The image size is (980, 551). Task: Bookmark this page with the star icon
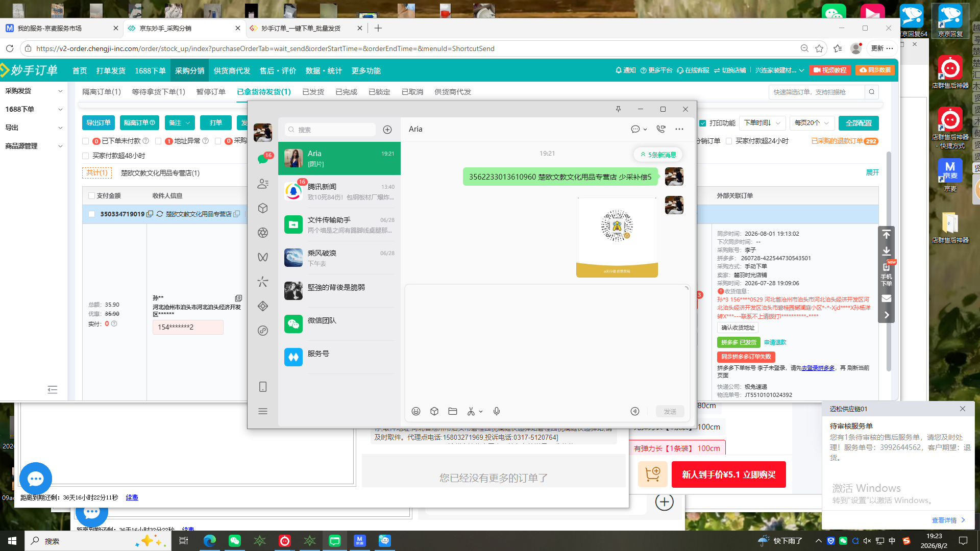click(x=820, y=48)
